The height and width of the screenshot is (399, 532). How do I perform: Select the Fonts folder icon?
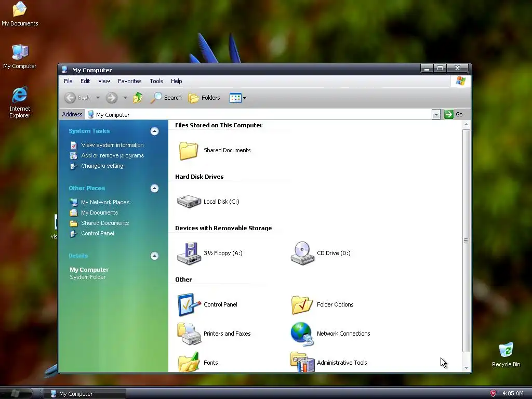189,362
